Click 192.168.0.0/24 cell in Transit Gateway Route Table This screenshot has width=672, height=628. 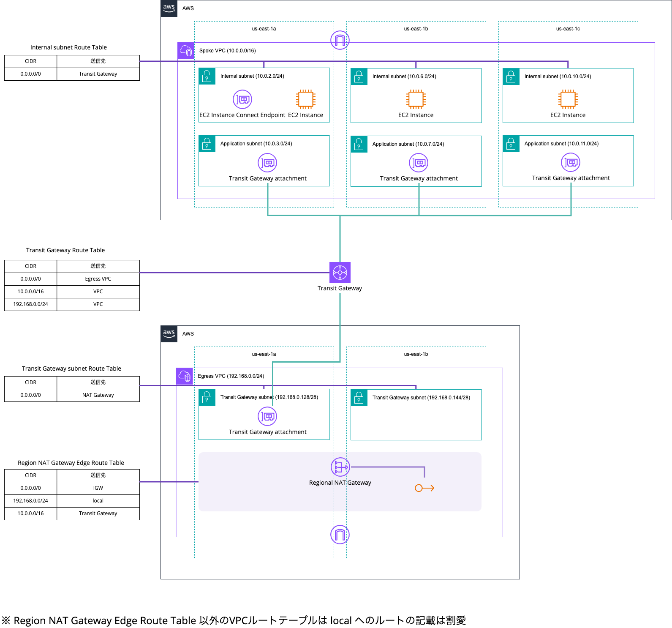coord(30,304)
